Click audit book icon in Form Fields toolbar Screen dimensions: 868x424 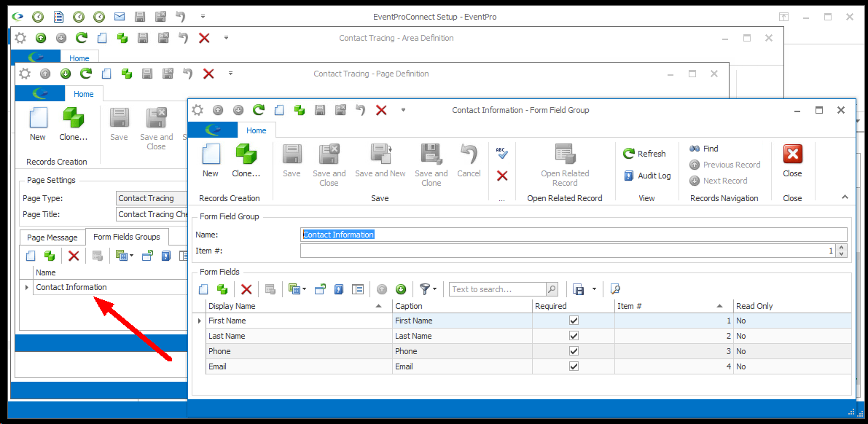click(339, 289)
